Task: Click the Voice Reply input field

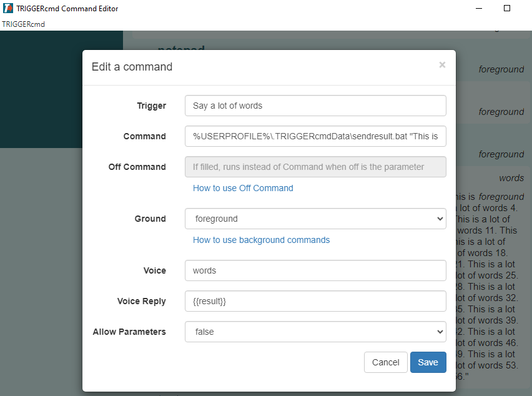Action: click(x=315, y=301)
